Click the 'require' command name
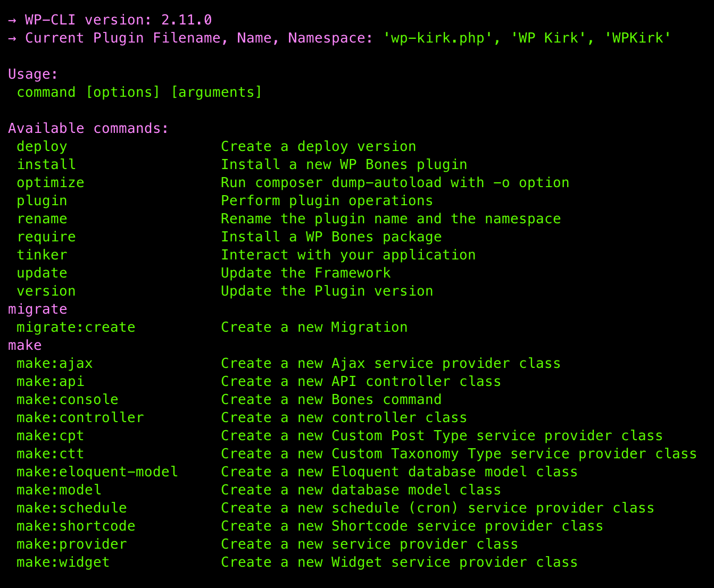The width and height of the screenshot is (714, 588). pos(46,237)
